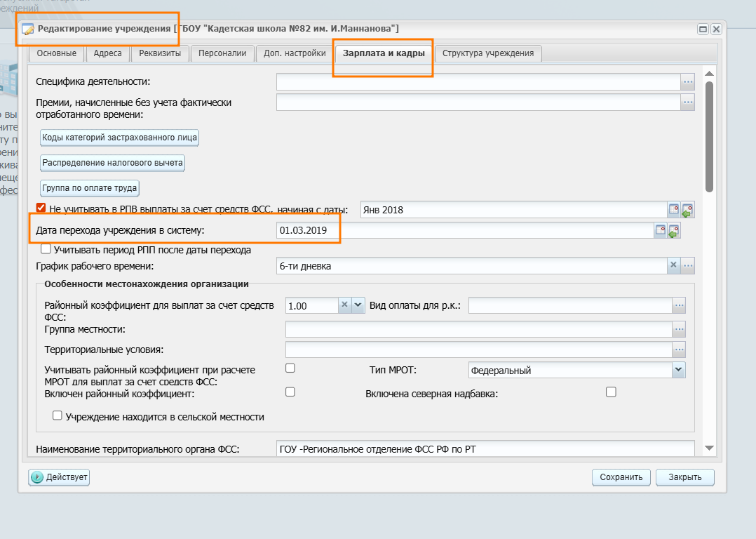Image resolution: width=756 pixels, height=539 pixels.
Task: Open lookup for Территориальные условия field
Action: pyautogui.click(x=679, y=349)
